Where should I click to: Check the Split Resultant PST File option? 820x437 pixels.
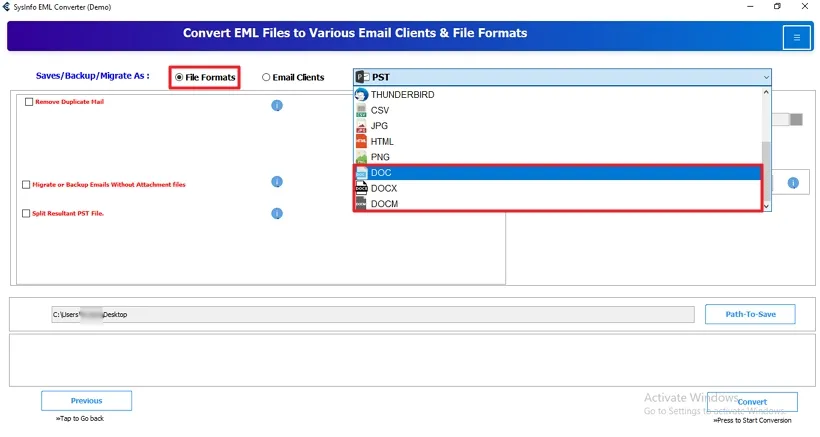tap(26, 213)
